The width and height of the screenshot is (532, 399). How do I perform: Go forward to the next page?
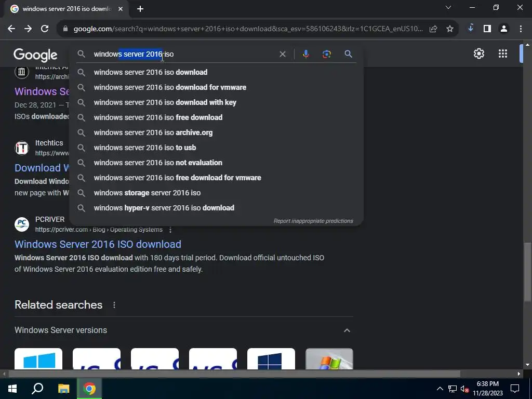pyautogui.click(x=28, y=29)
